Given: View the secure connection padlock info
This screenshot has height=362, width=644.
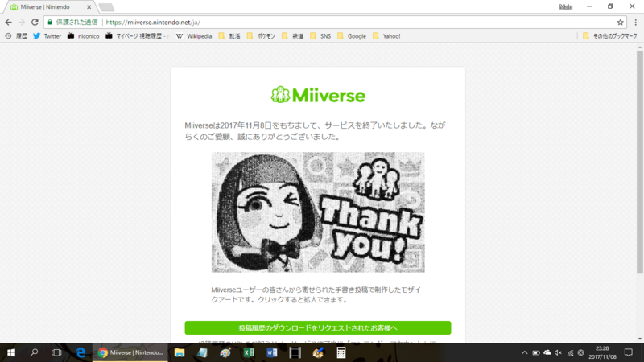Looking at the screenshot, I should pos(50,23).
